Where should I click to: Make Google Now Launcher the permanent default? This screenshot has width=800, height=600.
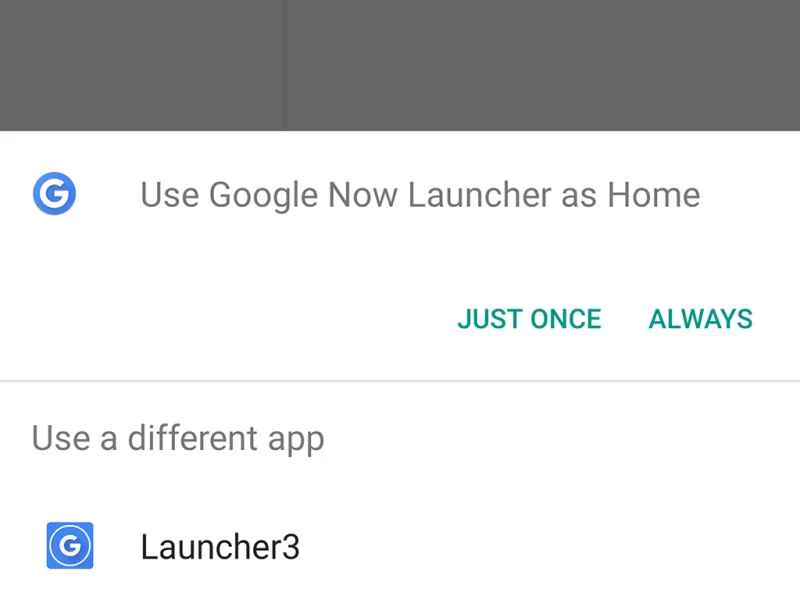pos(701,319)
